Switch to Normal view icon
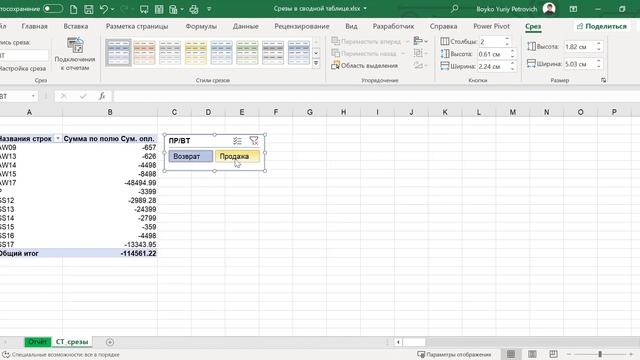This screenshot has height=360, width=640. 511,354
